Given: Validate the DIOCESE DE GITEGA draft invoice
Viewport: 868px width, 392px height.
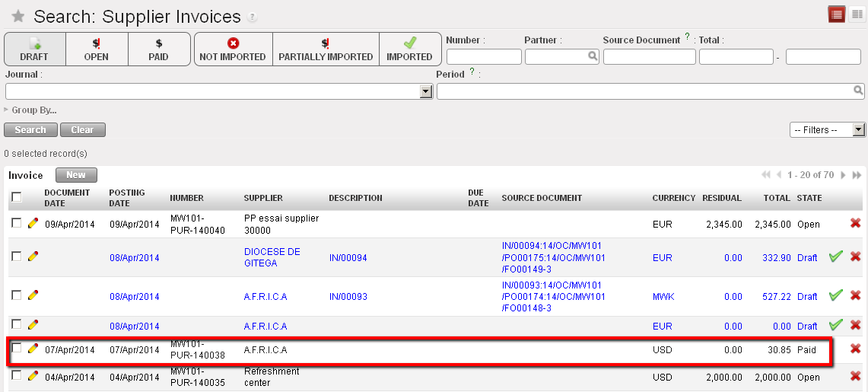Looking at the screenshot, I should tap(836, 257).
